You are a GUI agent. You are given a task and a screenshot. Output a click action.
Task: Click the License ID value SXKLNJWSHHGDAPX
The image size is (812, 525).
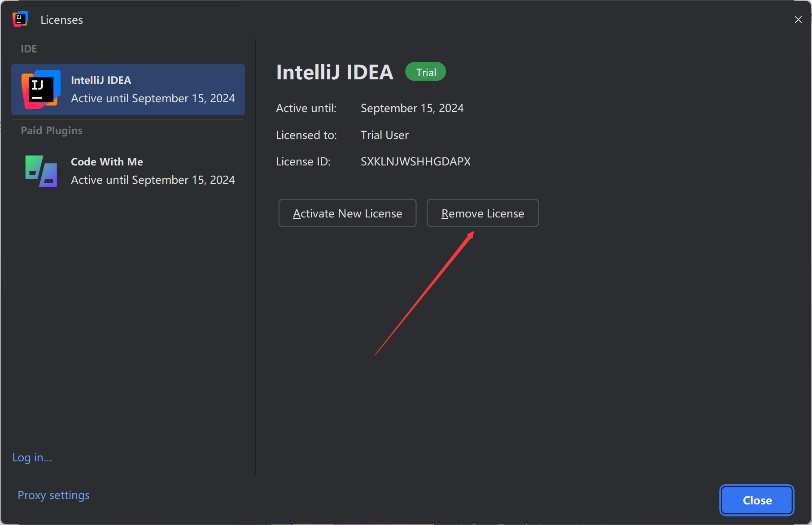point(415,161)
